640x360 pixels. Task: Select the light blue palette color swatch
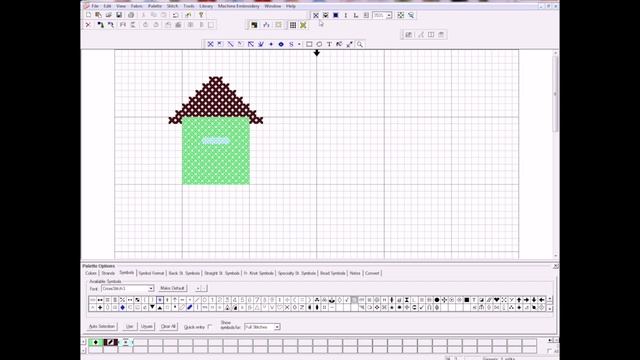point(125,342)
